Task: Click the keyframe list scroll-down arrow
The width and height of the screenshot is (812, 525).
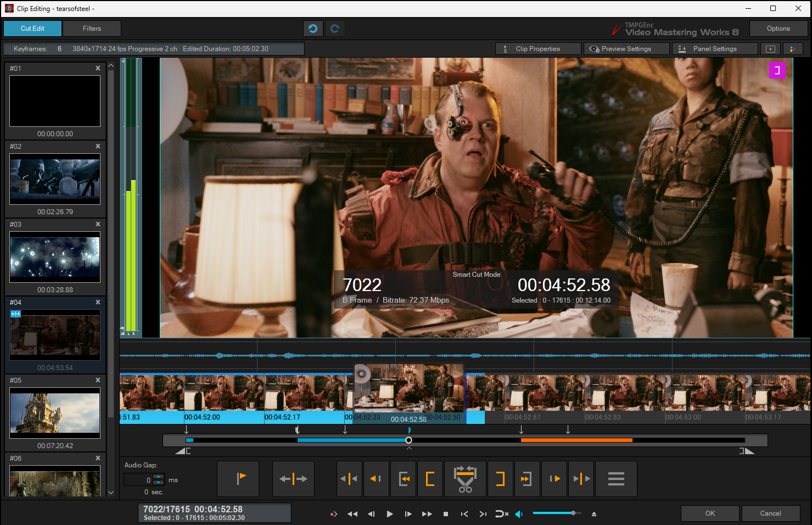Action: point(111,493)
